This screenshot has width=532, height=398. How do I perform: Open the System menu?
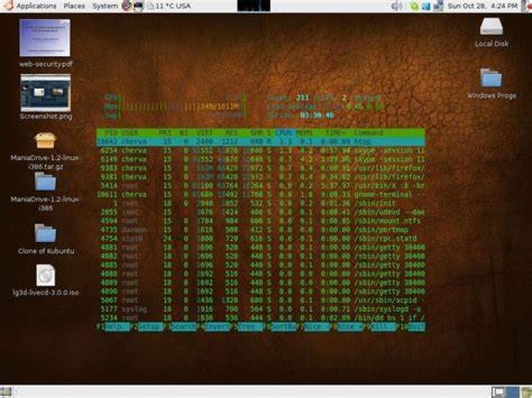[x=105, y=6]
